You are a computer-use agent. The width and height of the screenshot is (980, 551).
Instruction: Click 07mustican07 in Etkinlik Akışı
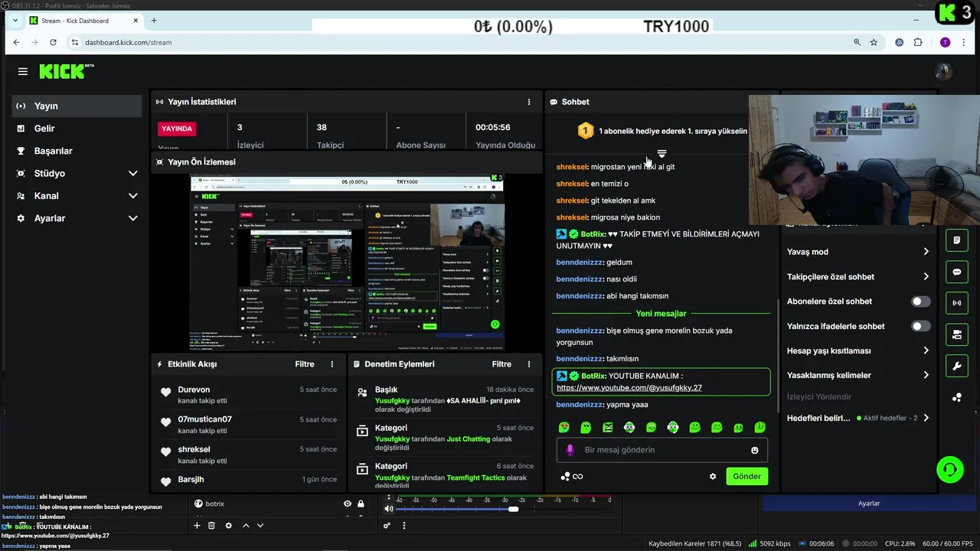pyautogui.click(x=204, y=419)
